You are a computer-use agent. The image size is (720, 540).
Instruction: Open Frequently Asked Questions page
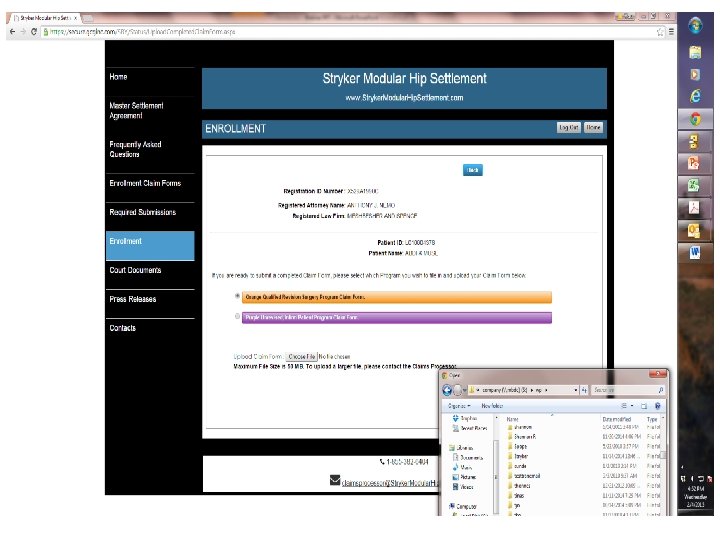[135, 149]
